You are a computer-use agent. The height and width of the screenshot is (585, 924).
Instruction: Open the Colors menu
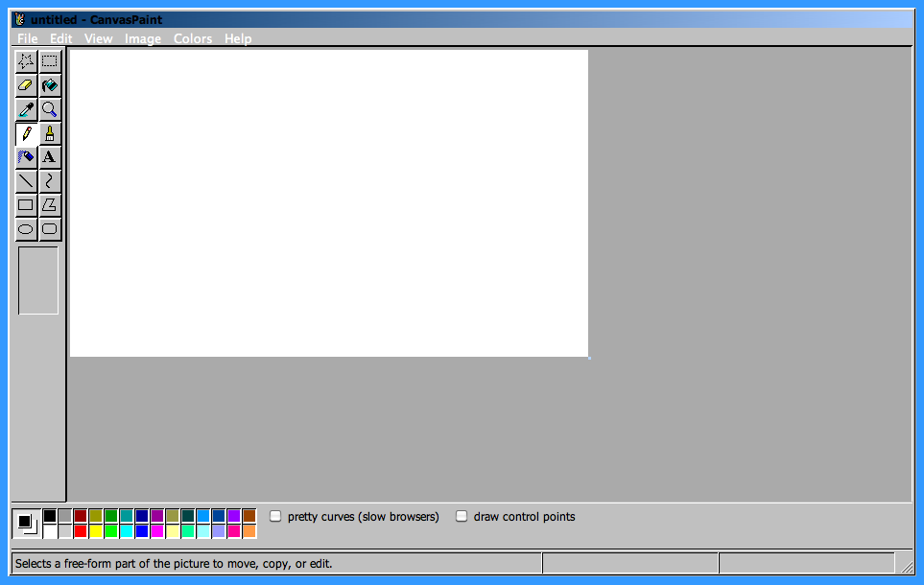[193, 39]
